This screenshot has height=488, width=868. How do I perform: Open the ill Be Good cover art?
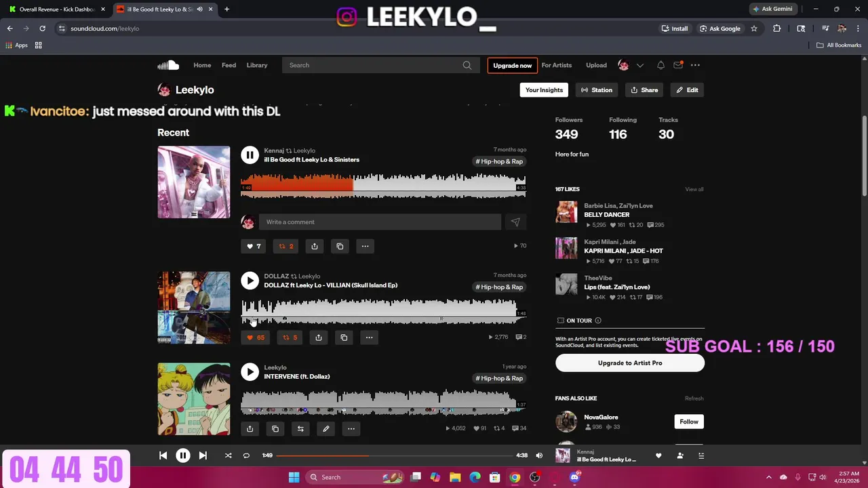pyautogui.click(x=194, y=182)
